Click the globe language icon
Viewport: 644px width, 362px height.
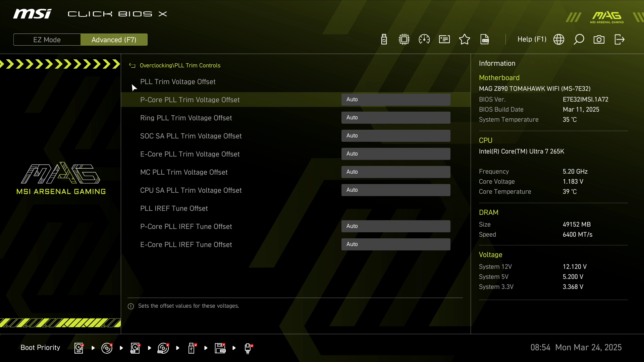pyautogui.click(x=559, y=40)
